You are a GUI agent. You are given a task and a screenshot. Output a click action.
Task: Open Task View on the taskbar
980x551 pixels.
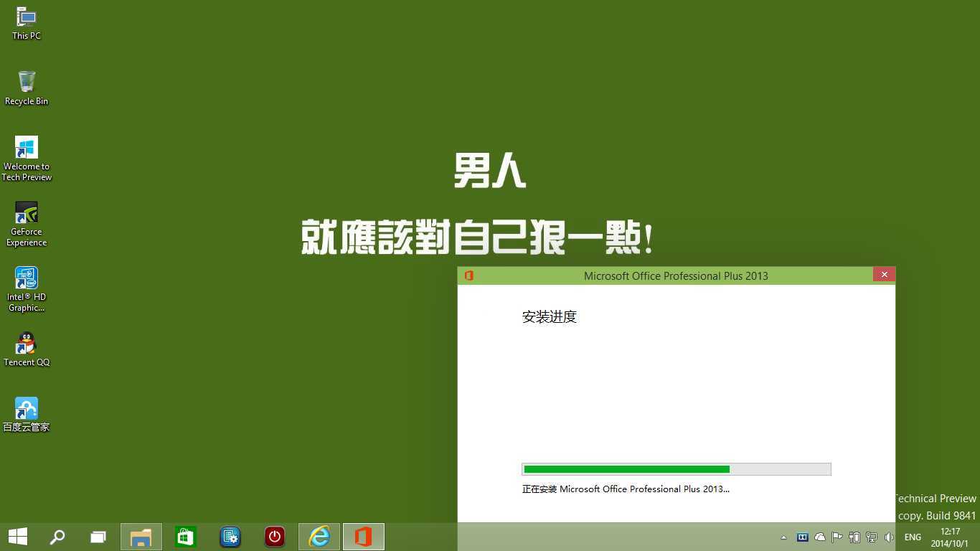coord(98,537)
